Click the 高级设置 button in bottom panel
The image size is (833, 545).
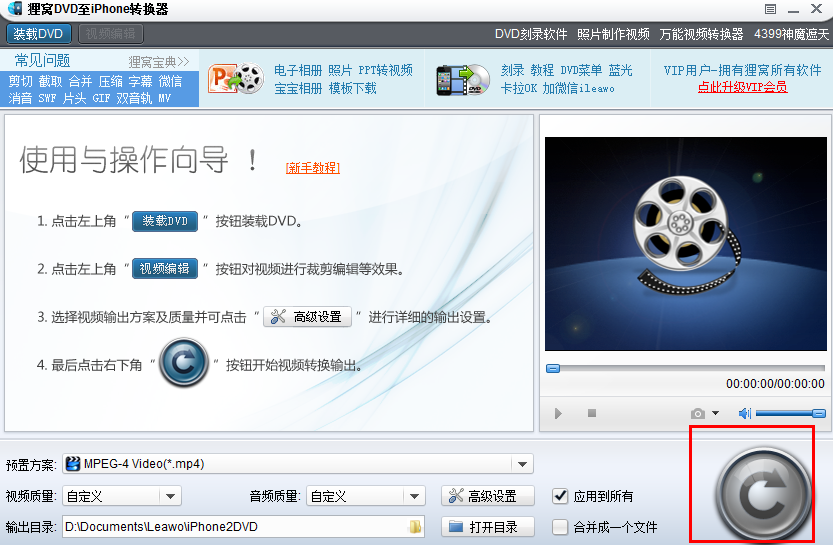pyautogui.click(x=488, y=496)
